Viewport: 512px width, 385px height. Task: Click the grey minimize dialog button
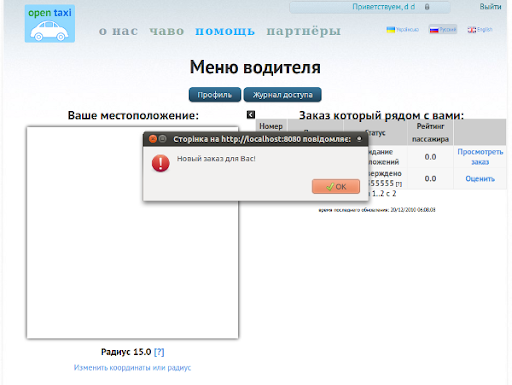point(162,139)
